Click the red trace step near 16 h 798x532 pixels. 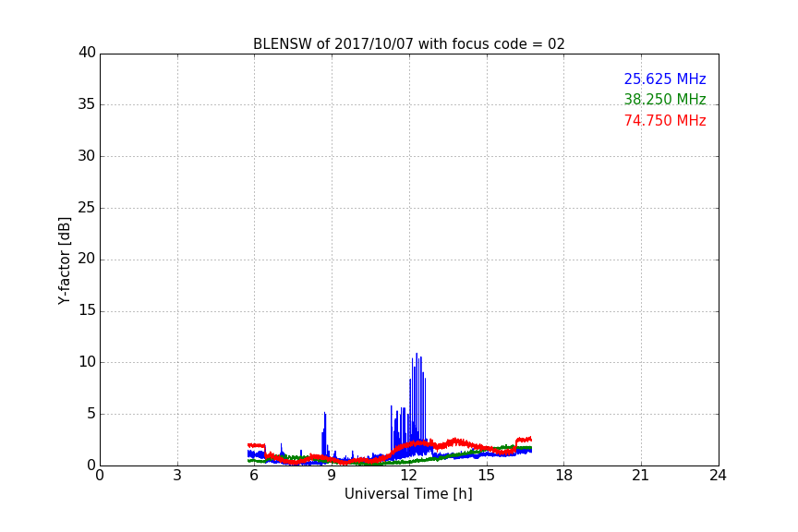(517, 444)
